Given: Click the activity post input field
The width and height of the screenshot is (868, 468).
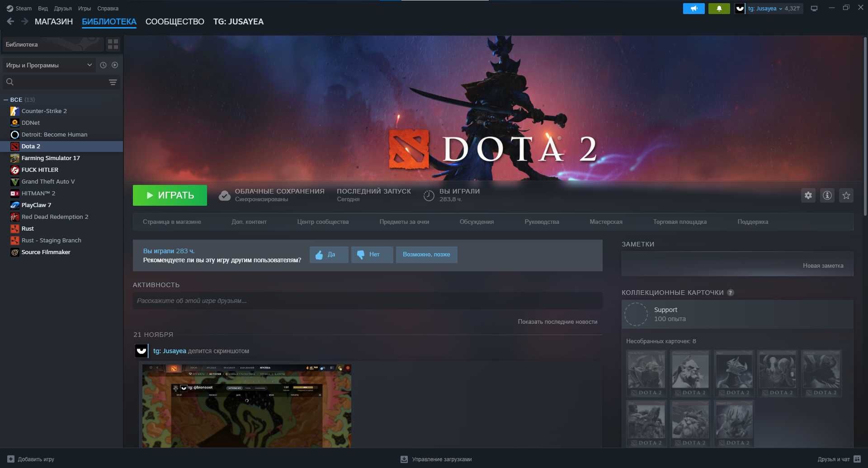Looking at the screenshot, I should coord(367,301).
